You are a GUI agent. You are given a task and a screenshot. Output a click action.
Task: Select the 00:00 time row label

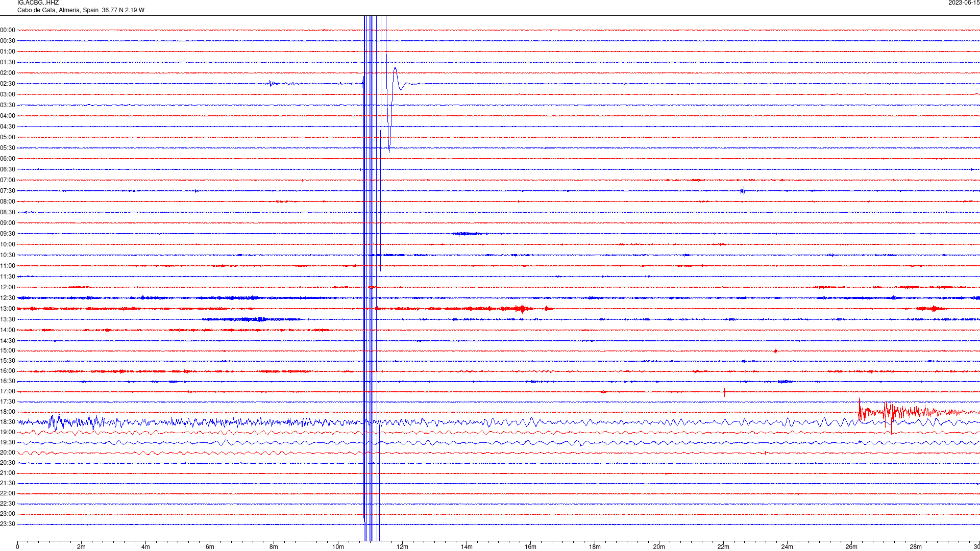[8, 30]
